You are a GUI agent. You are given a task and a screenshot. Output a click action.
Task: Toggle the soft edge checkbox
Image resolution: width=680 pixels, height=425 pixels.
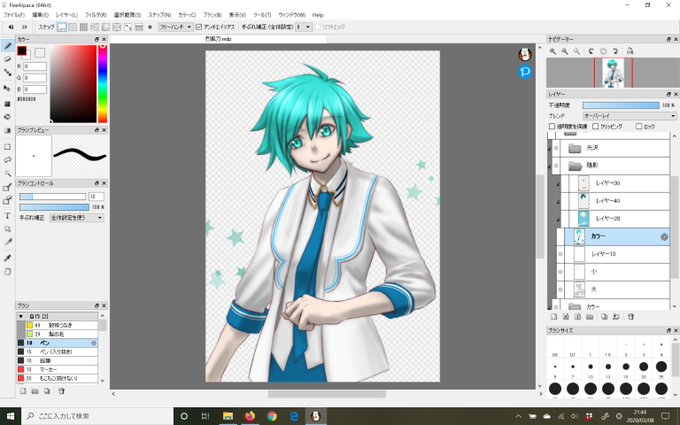(318, 27)
